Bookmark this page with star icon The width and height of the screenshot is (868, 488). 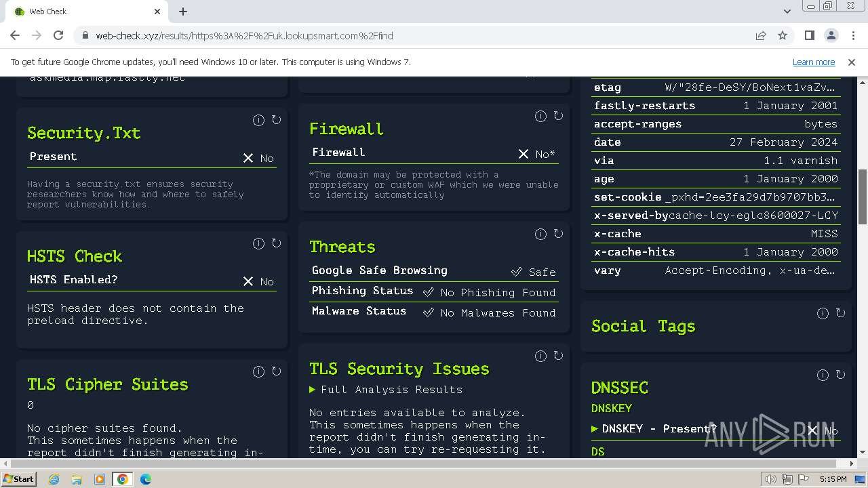[783, 35]
